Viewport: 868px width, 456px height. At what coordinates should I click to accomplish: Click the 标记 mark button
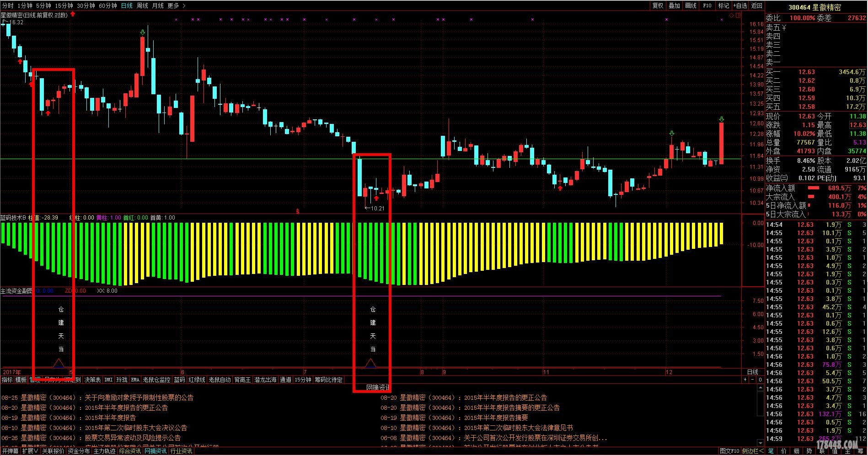pos(723,5)
